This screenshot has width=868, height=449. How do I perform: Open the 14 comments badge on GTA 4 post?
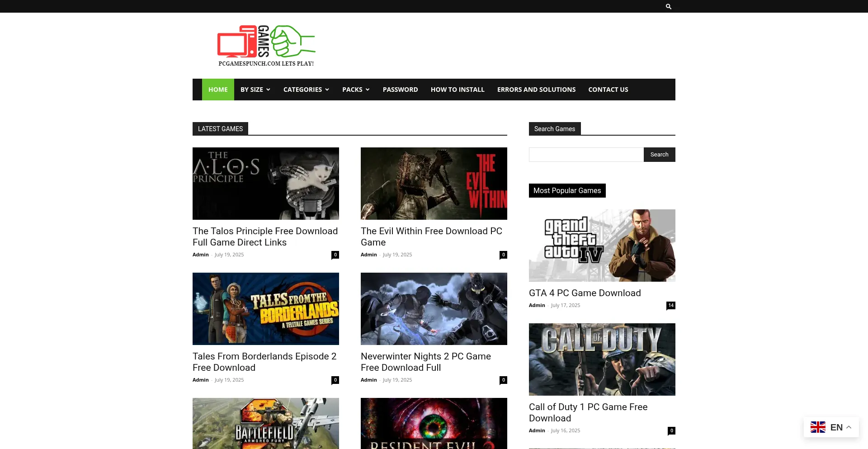671,305
